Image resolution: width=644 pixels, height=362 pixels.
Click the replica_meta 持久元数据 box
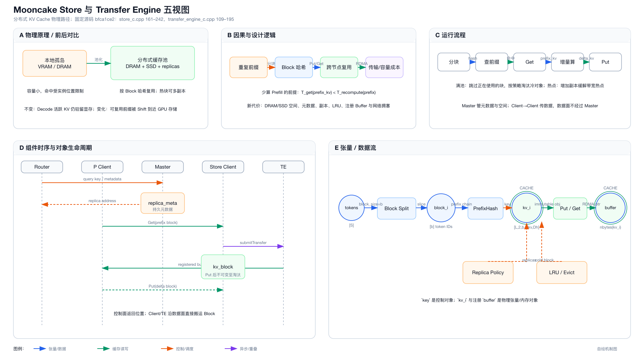coord(163,203)
